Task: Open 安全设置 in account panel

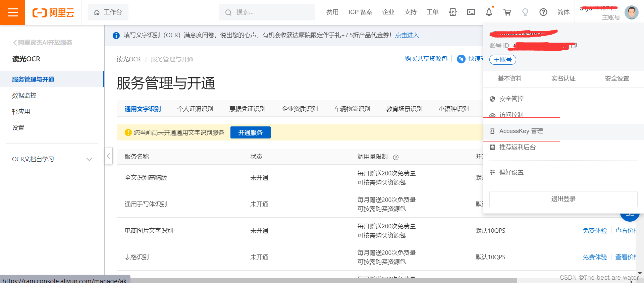Action: point(617,78)
